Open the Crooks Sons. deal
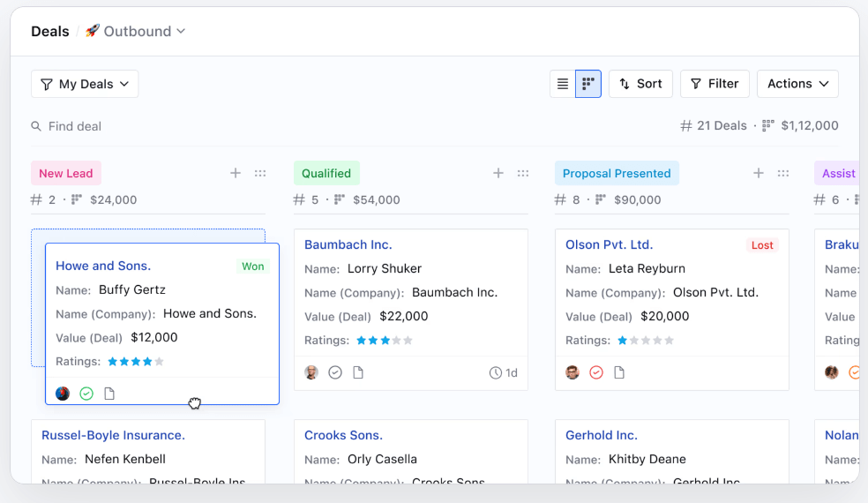868x503 pixels. coord(343,435)
